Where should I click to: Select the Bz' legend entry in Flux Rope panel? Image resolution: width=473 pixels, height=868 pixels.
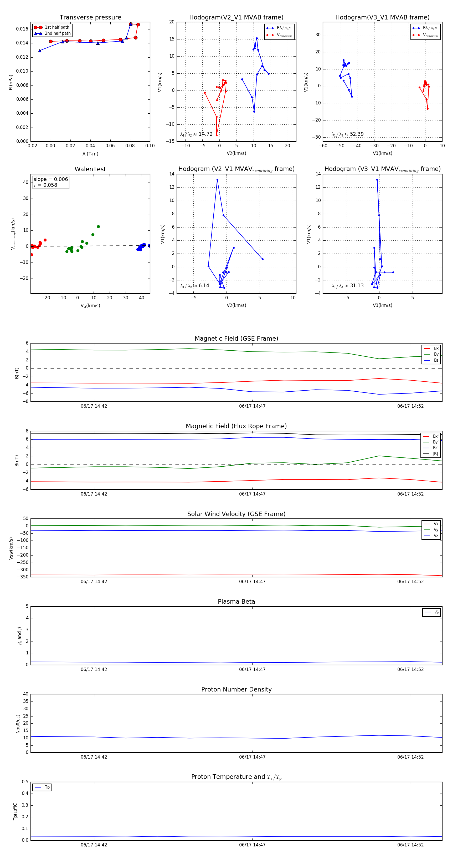(431, 448)
